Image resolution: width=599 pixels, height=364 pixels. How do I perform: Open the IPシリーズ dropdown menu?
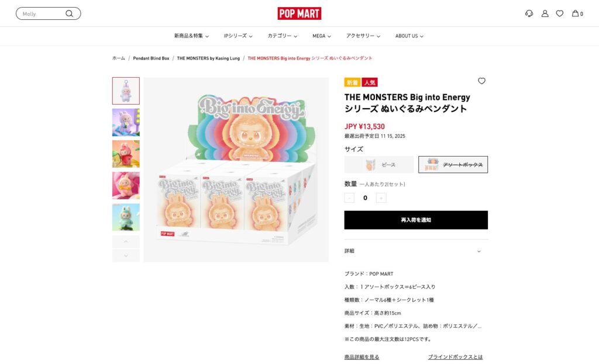pyautogui.click(x=238, y=36)
